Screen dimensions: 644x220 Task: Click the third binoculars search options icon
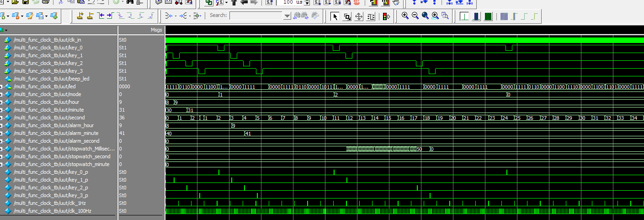tap(315, 16)
